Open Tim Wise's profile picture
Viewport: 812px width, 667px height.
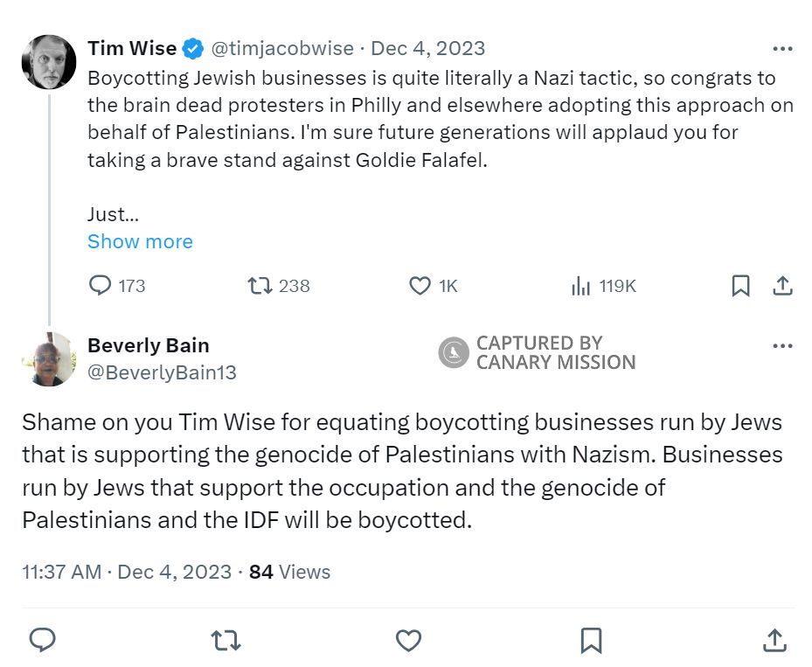(49, 61)
